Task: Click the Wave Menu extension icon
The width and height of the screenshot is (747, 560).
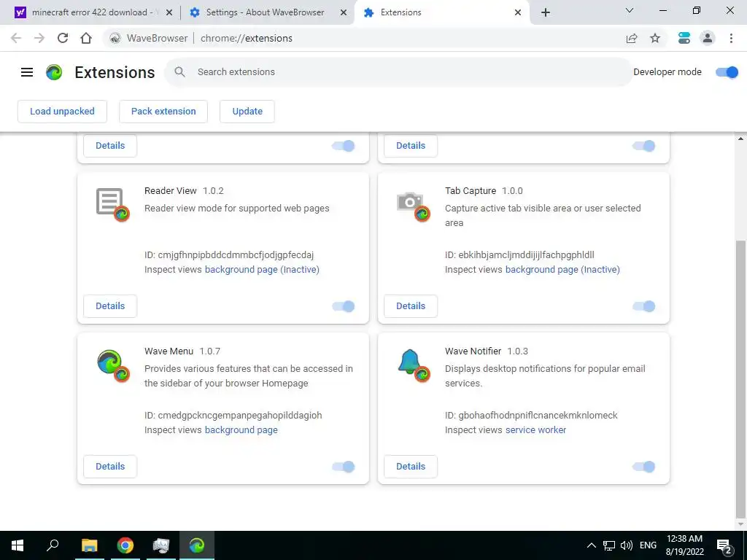Action: [x=113, y=365]
